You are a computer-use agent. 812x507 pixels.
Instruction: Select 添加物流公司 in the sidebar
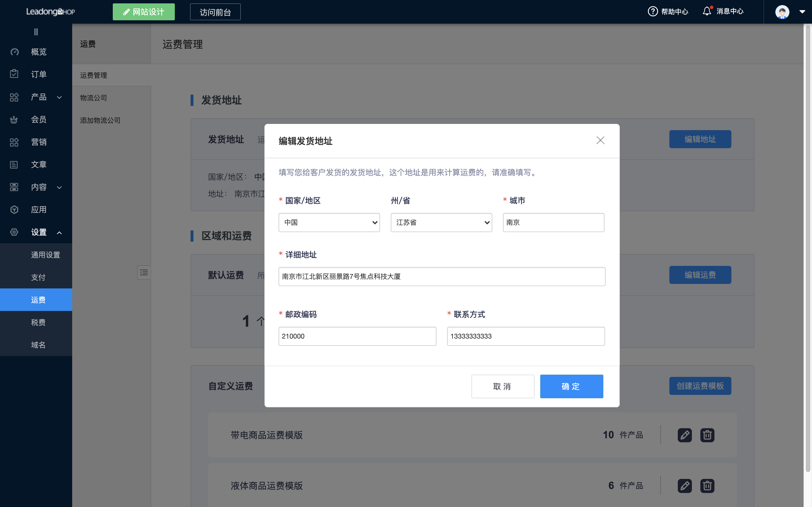(x=100, y=120)
